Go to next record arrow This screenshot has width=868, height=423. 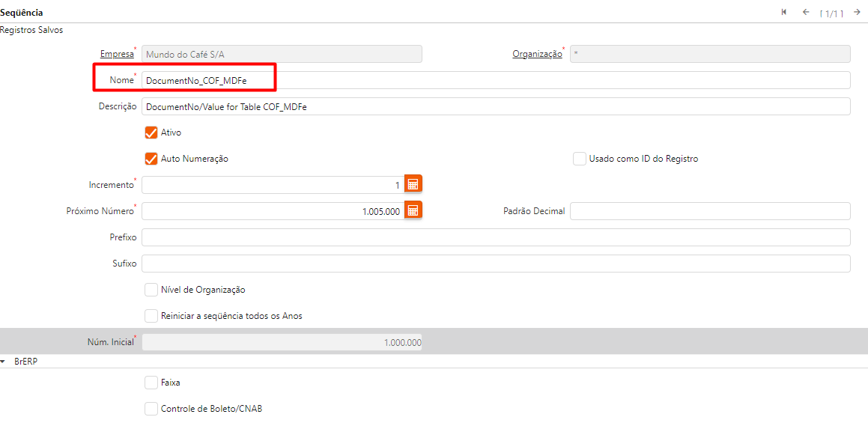pos(856,12)
